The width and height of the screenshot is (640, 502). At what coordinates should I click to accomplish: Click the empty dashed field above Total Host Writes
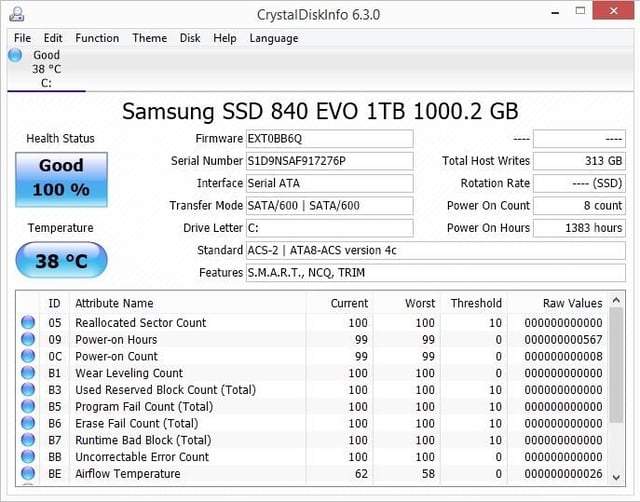(x=579, y=139)
